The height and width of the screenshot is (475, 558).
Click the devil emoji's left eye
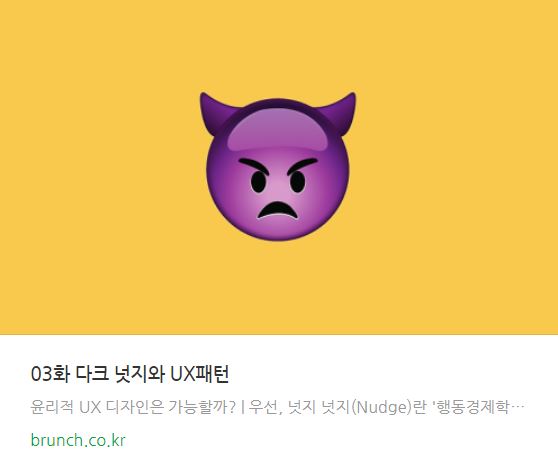coord(258,181)
